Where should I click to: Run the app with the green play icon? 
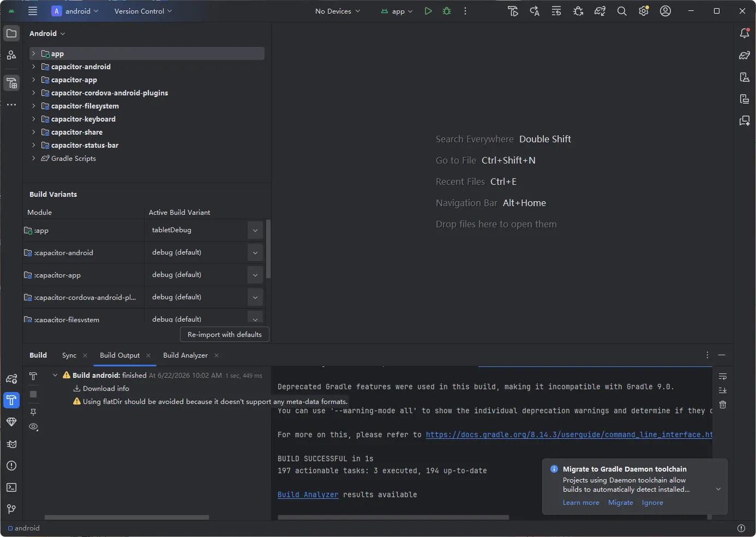(x=428, y=11)
